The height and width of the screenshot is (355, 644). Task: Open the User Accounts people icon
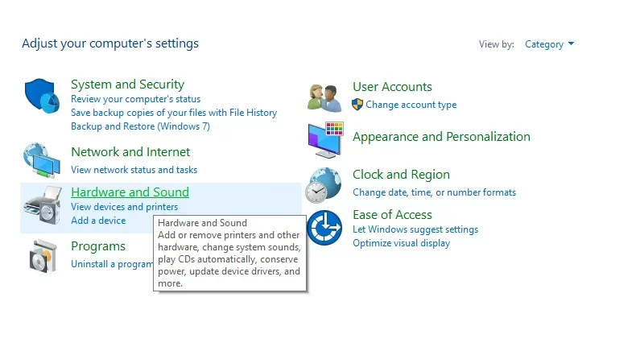(324, 97)
